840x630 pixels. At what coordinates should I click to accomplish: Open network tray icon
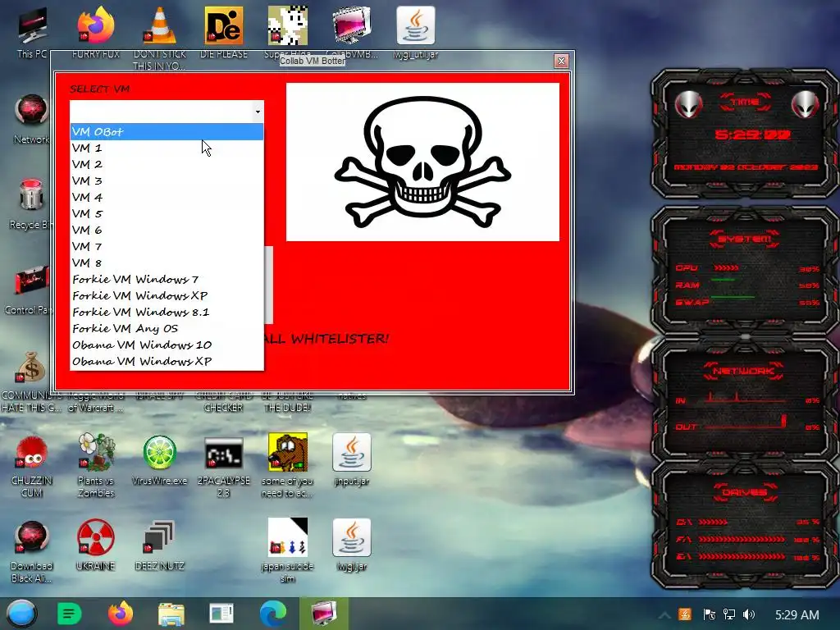(x=729, y=614)
